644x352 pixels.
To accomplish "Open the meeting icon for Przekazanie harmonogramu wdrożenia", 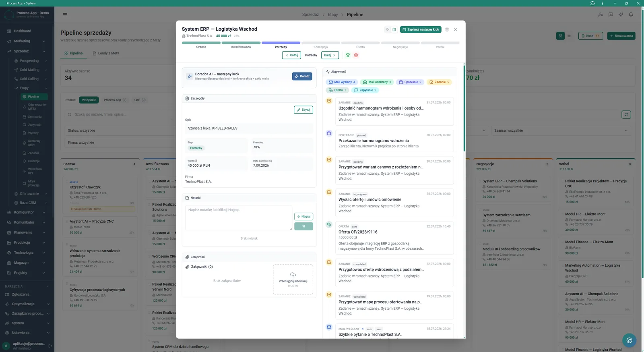I will tap(329, 133).
